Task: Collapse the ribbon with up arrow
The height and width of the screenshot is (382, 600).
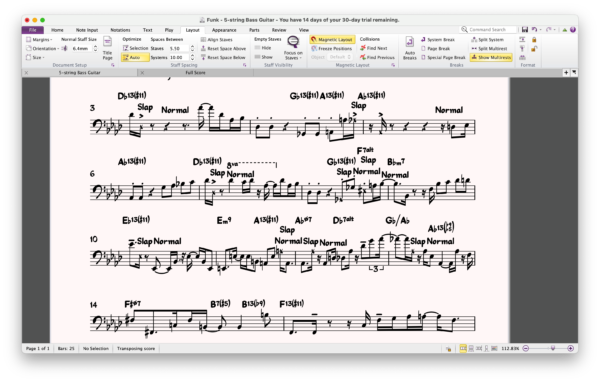Action: point(564,29)
